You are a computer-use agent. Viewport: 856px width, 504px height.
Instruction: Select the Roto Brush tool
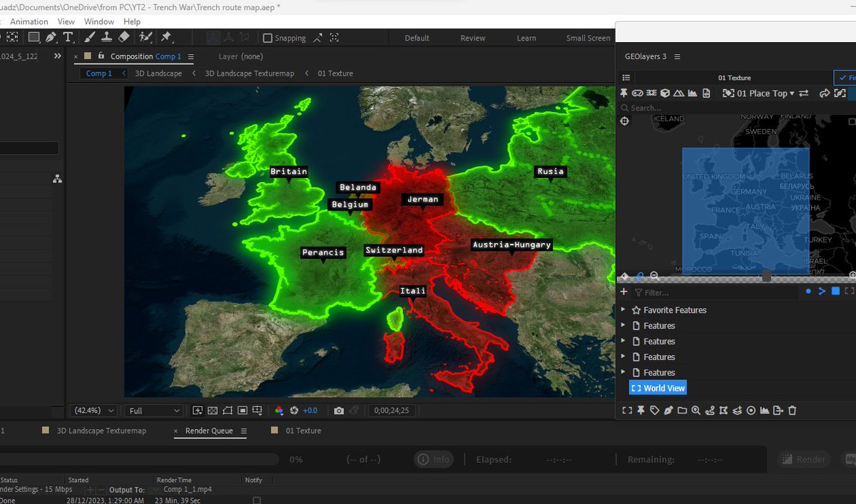pyautogui.click(x=146, y=37)
